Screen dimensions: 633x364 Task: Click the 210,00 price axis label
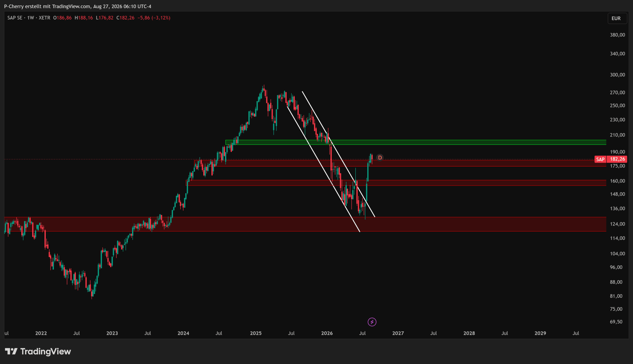click(x=617, y=135)
